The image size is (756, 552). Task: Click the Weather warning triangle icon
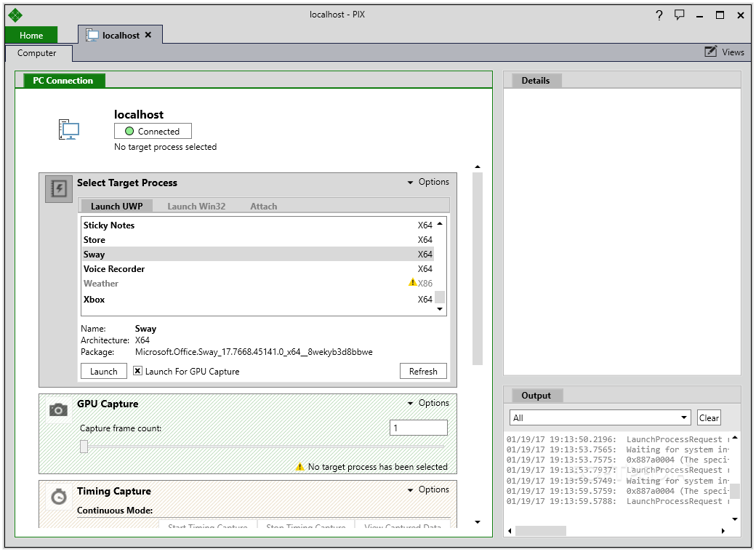(x=413, y=282)
